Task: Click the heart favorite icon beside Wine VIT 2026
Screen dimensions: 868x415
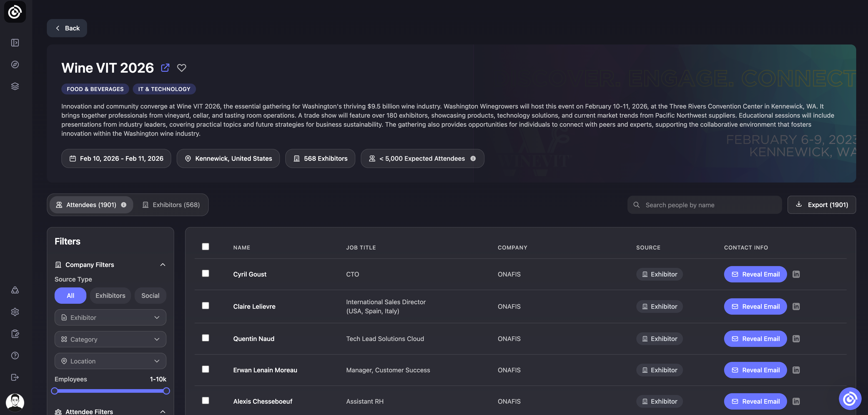Action: point(182,68)
